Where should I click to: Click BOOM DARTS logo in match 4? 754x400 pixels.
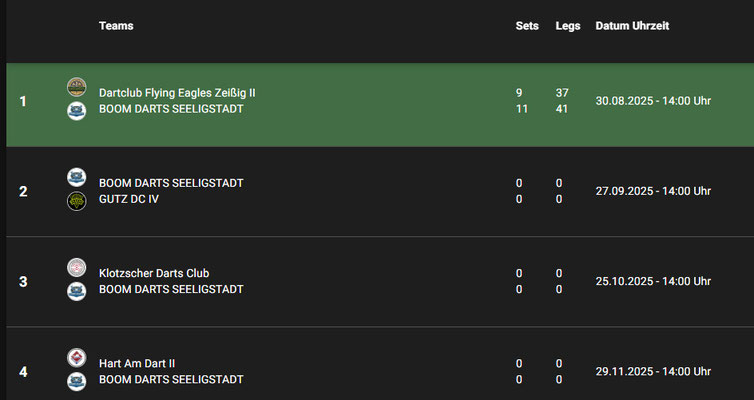tap(77, 381)
